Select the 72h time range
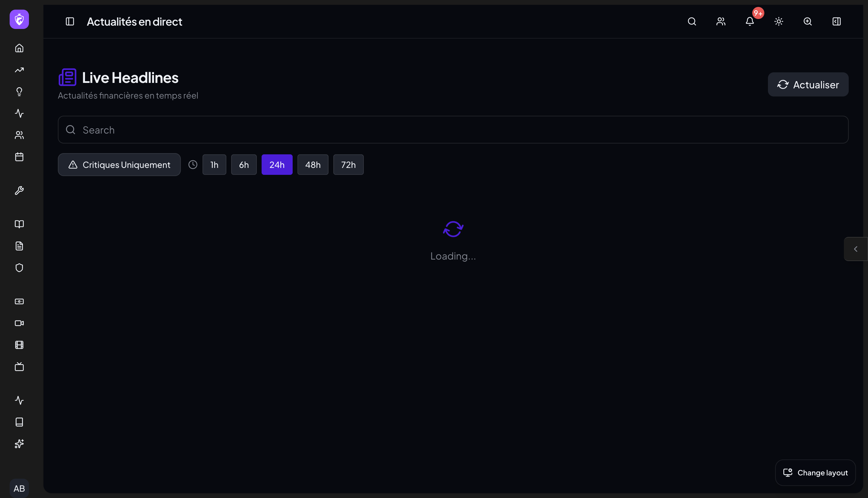The height and width of the screenshot is (498, 868). [x=348, y=165]
